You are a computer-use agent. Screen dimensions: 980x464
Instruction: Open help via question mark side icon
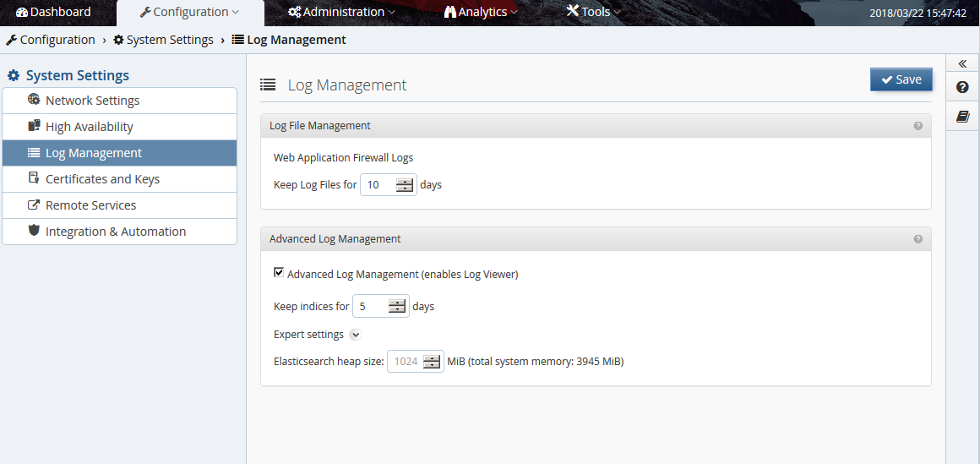[x=962, y=87]
